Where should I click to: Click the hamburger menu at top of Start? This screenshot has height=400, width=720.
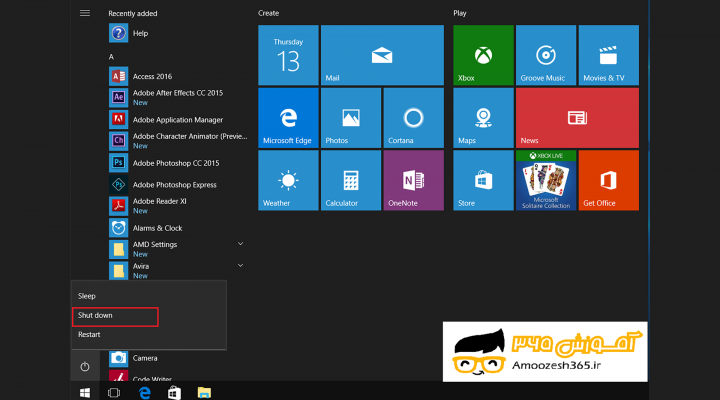coord(85,13)
